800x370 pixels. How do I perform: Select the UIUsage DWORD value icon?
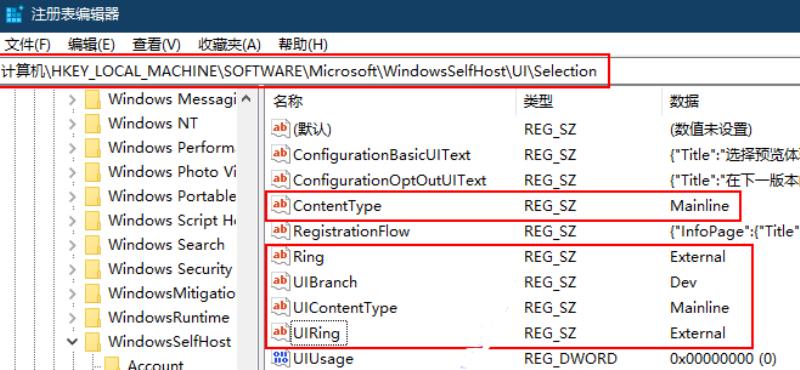point(281,358)
